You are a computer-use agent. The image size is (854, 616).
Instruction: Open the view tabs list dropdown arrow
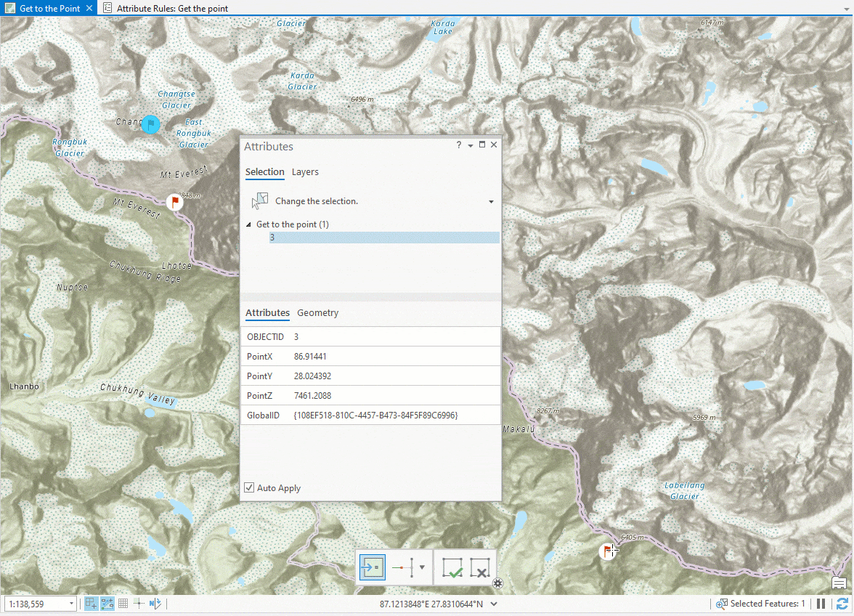click(x=846, y=9)
